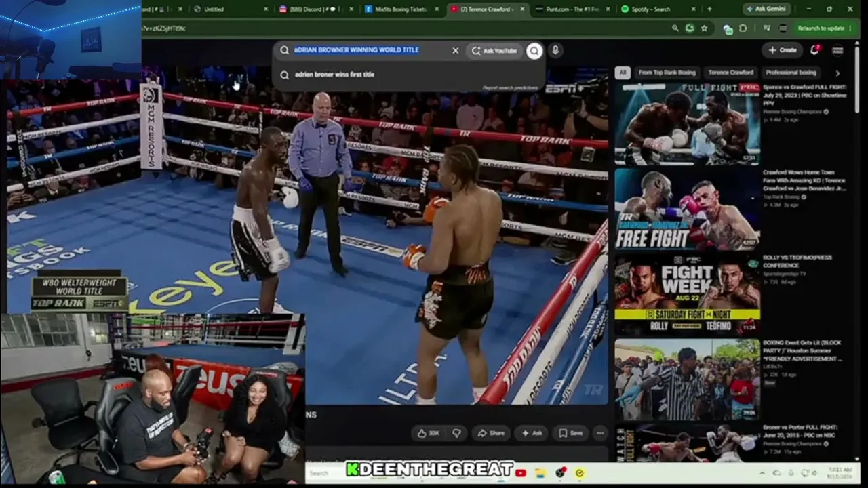This screenshot has height=488, width=868.
Task: Click the Ask button under the video
Action: point(532,433)
